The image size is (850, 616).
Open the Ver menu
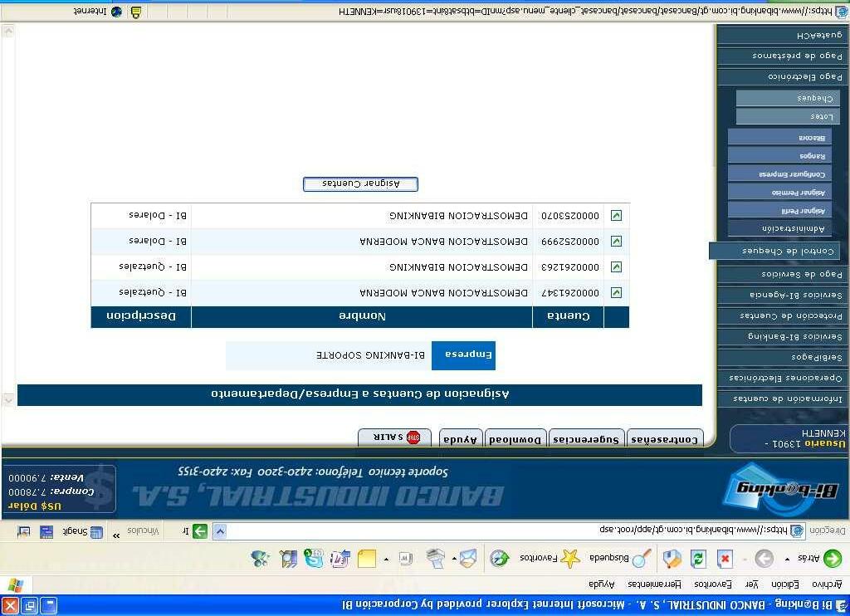[x=751, y=584]
